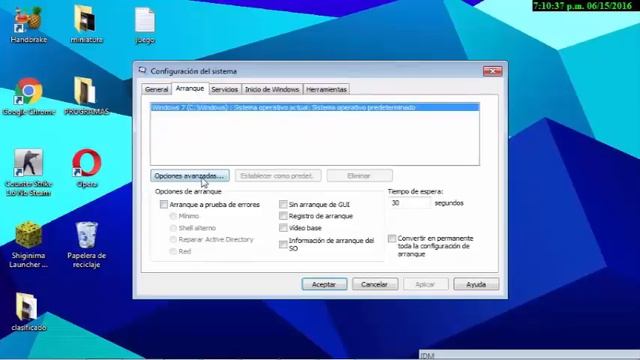
Task: Toggle Información de arranque del SO checkbox
Action: [283, 244]
